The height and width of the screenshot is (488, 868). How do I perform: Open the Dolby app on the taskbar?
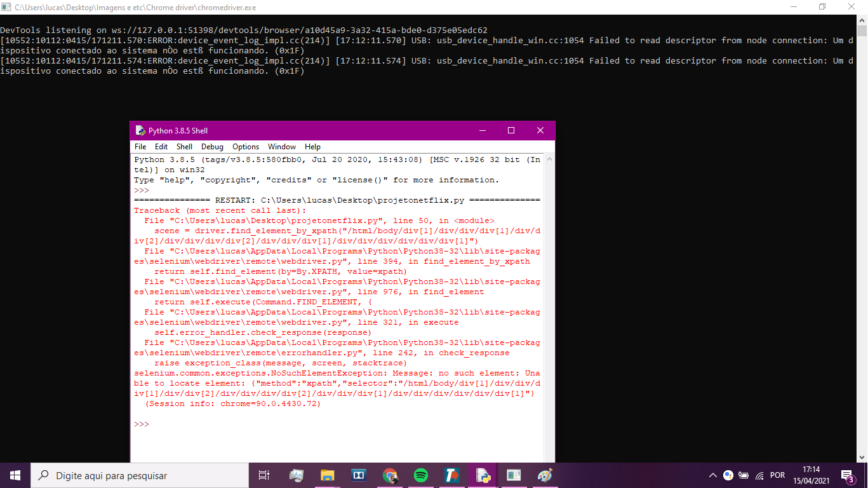click(x=358, y=475)
